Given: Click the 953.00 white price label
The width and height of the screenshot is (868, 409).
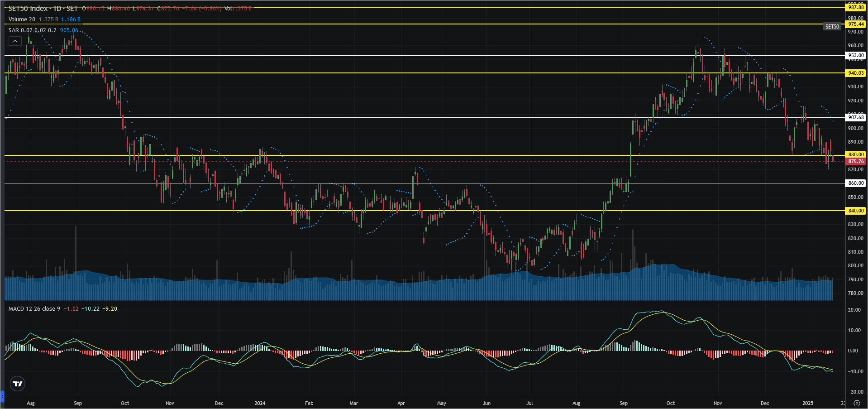Looking at the screenshot, I should click(856, 55).
